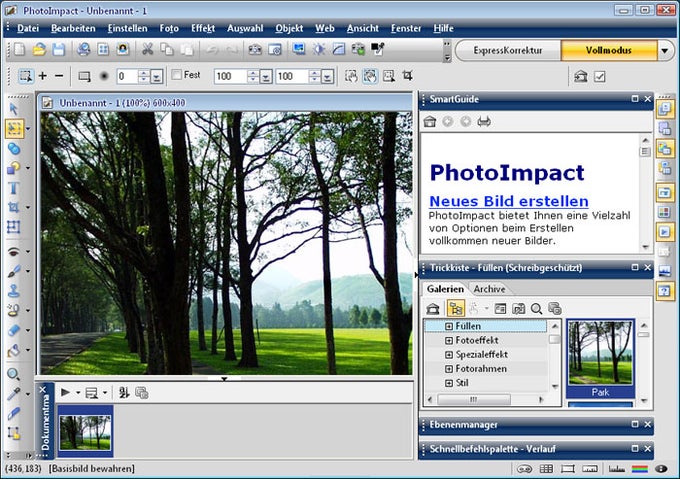The width and height of the screenshot is (680, 479).
Task: Select the Zoom magnifier tool
Action: (x=13, y=374)
